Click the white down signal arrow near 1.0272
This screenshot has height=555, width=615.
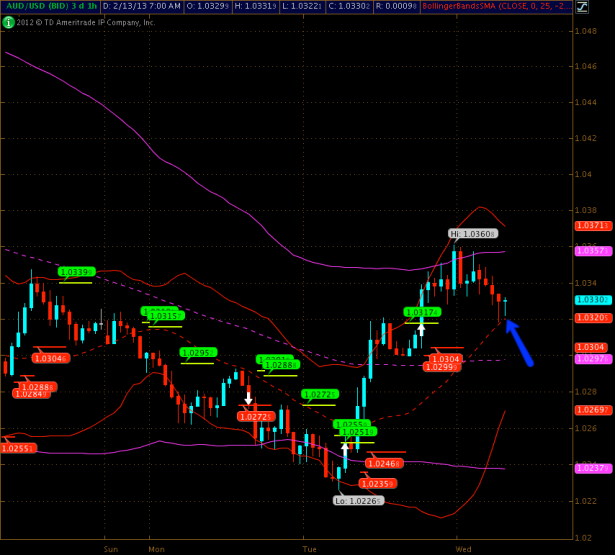[248, 398]
